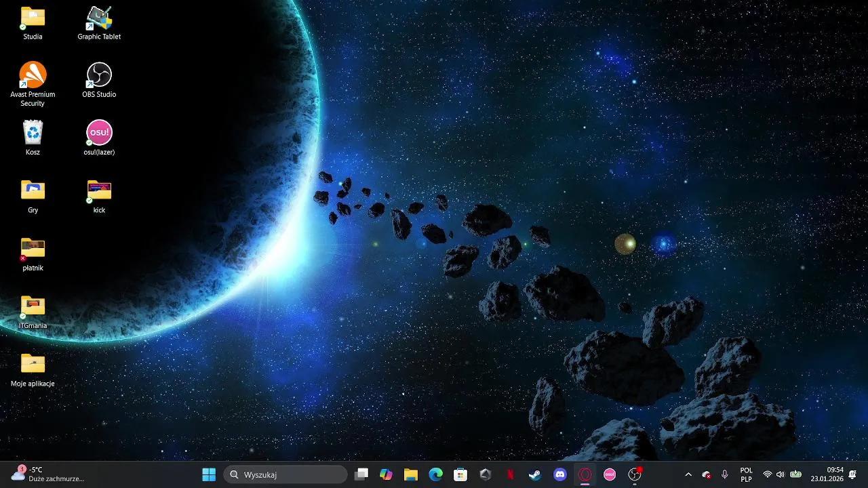Image resolution: width=868 pixels, height=488 pixels.
Task: Select the ITGmania folder on the desktop
Action: (33, 312)
